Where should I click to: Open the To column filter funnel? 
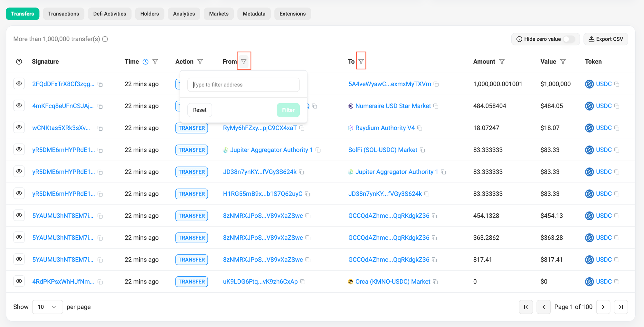[361, 62]
